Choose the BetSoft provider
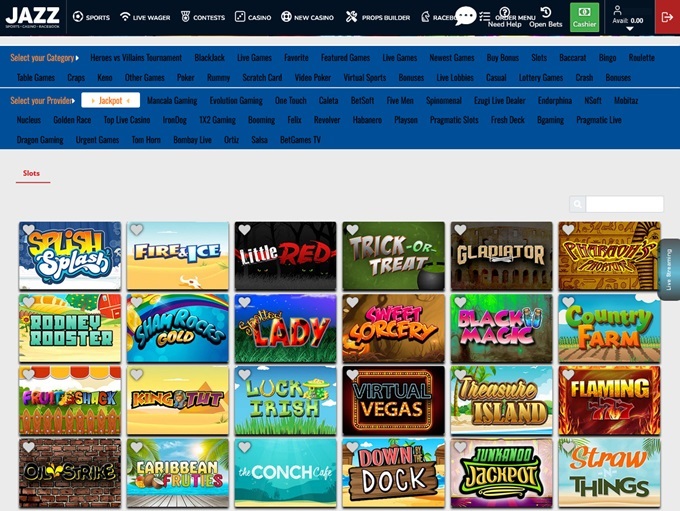This screenshot has height=511, width=680. (362, 101)
